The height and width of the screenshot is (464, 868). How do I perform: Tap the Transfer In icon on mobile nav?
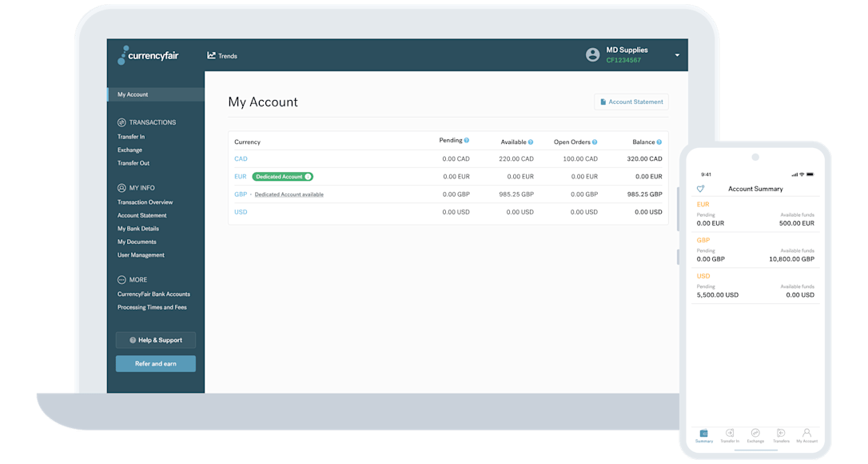click(x=730, y=433)
